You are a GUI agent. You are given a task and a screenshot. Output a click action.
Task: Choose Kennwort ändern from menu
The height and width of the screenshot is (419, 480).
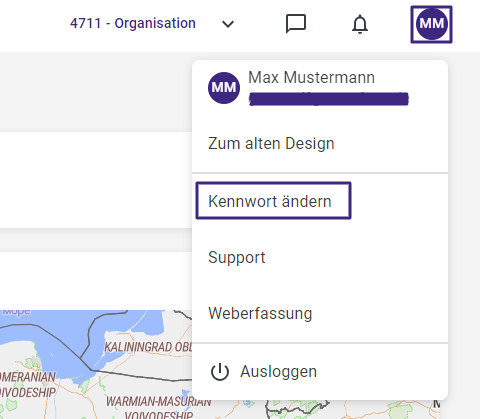[273, 201]
